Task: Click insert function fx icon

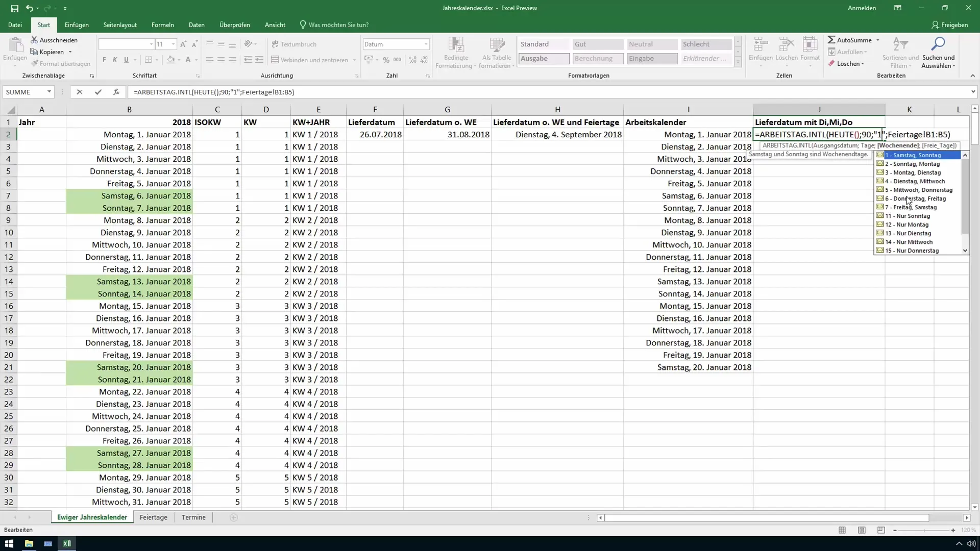Action: pyautogui.click(x=116, y=92)
